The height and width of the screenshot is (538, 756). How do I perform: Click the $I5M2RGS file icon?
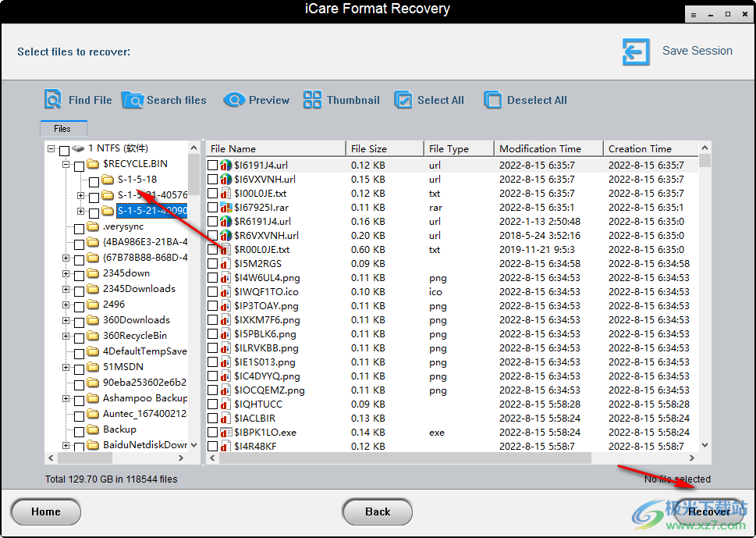pyautogui.click(x=225, y=264)
